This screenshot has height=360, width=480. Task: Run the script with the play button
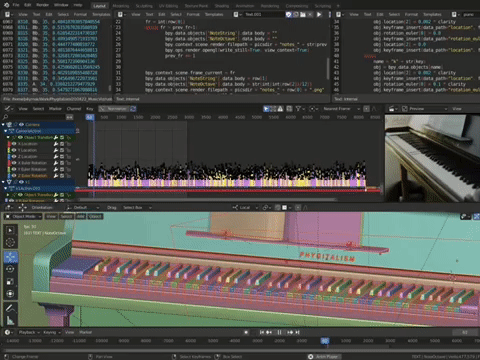[319, 14]
